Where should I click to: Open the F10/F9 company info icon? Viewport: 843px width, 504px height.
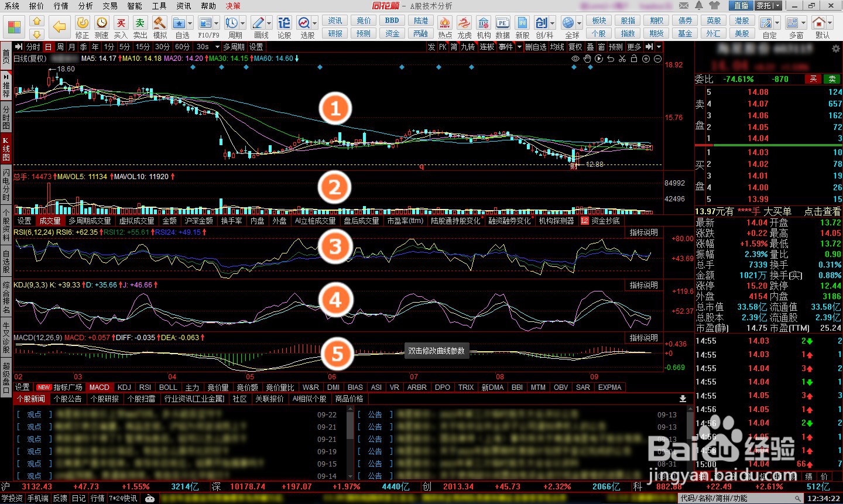click(x=205, y=23)
